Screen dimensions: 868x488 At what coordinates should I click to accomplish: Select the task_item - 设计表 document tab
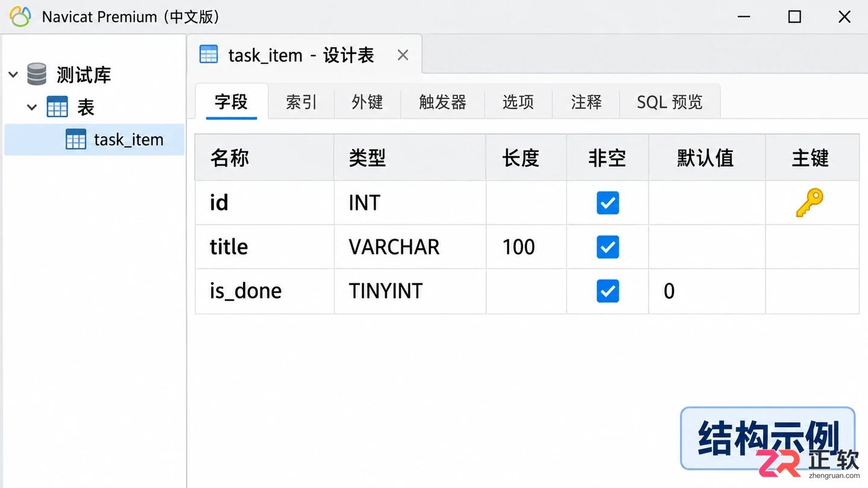(x=304, y=55)
